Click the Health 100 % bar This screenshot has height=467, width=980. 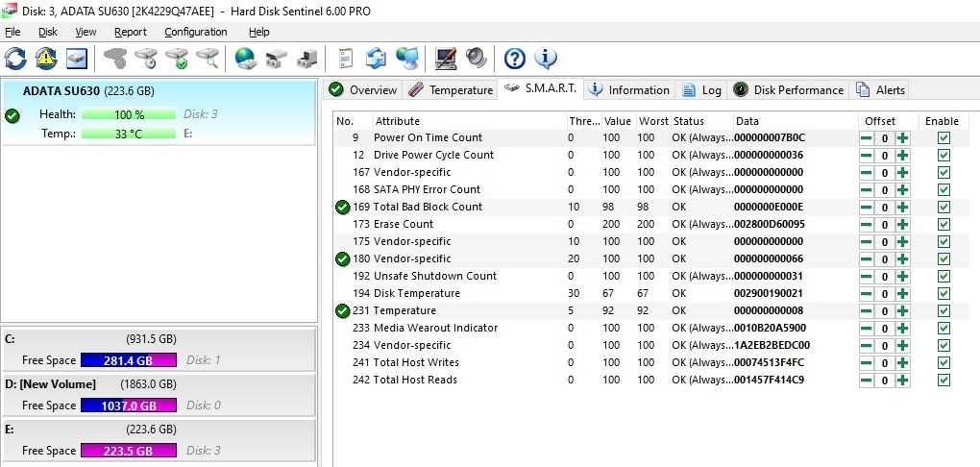coord(129,115)
